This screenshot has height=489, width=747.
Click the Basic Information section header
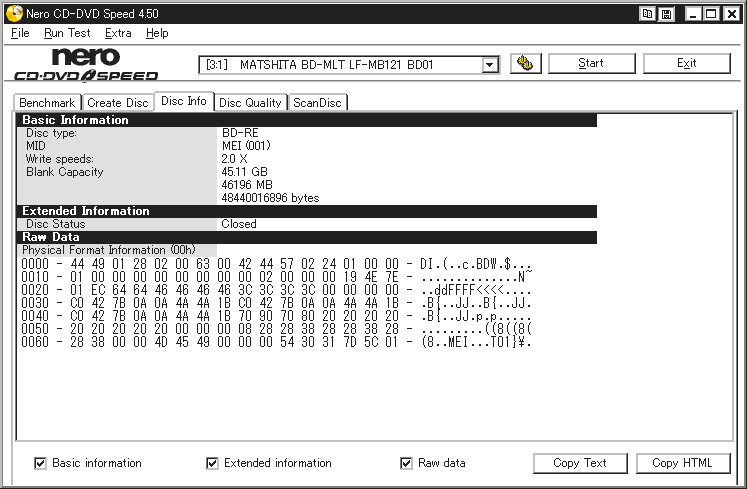coord(307,120)
